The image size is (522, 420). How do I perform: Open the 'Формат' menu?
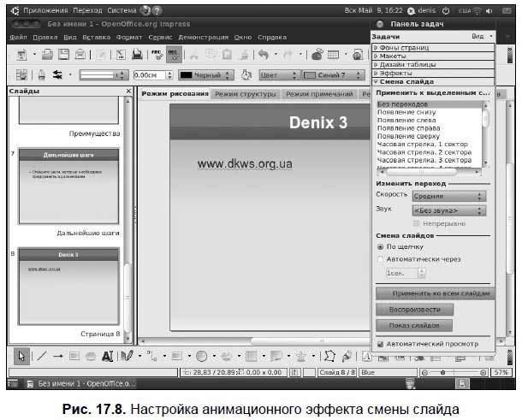(x=129, y=38)
